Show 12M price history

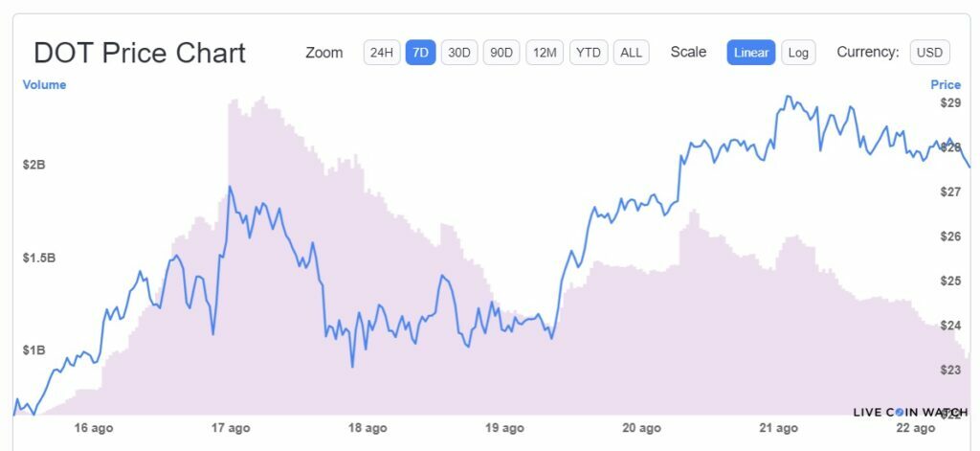click(545, 53)
